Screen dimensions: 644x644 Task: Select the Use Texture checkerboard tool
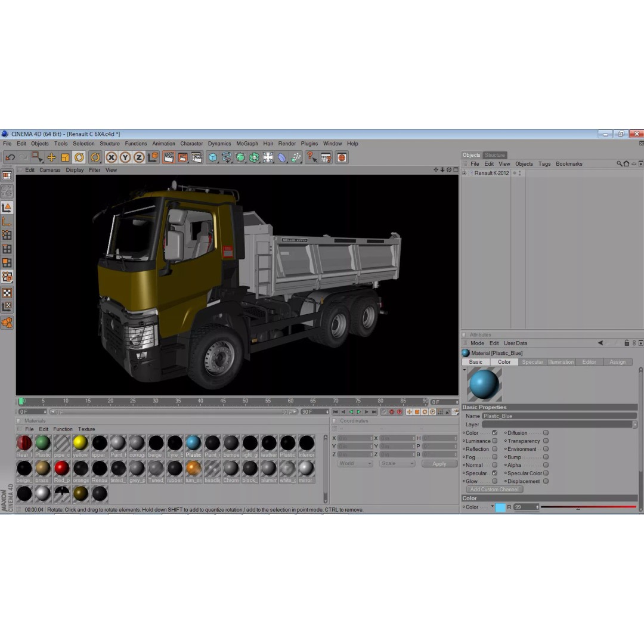[7, 293]
